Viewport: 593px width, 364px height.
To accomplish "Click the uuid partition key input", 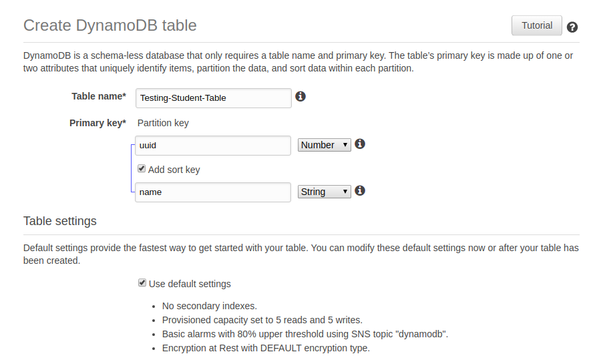I will point(213,146).
